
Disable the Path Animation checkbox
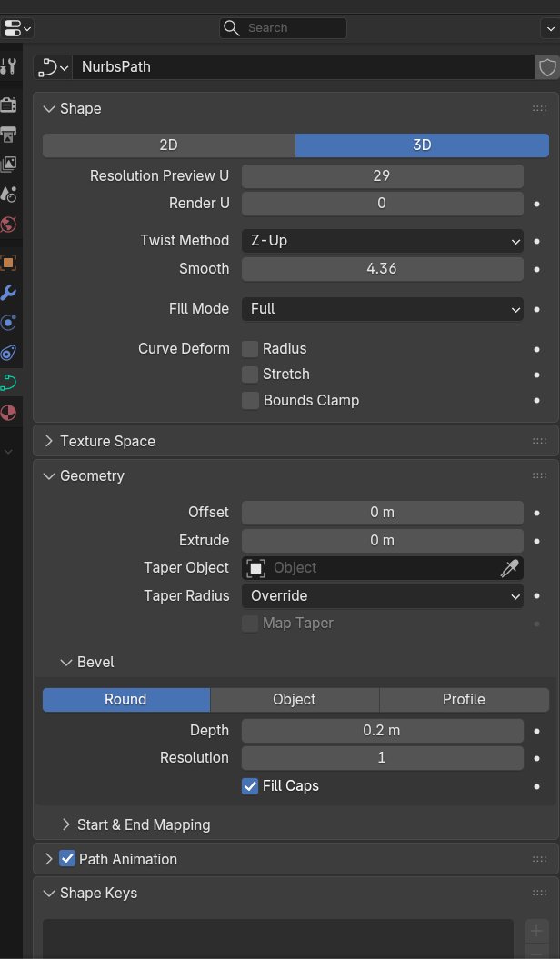(x=67, y=859)
